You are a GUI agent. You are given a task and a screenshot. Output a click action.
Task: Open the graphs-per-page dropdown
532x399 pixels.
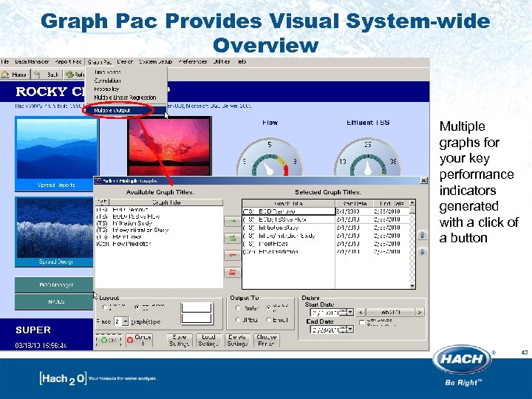pos(125,321)
